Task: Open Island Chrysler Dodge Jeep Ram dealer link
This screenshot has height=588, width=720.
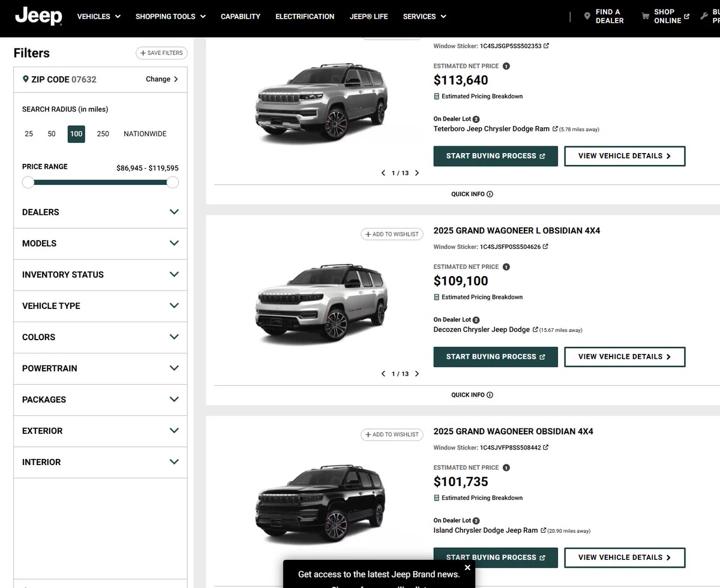Action: tap(490, 530)
